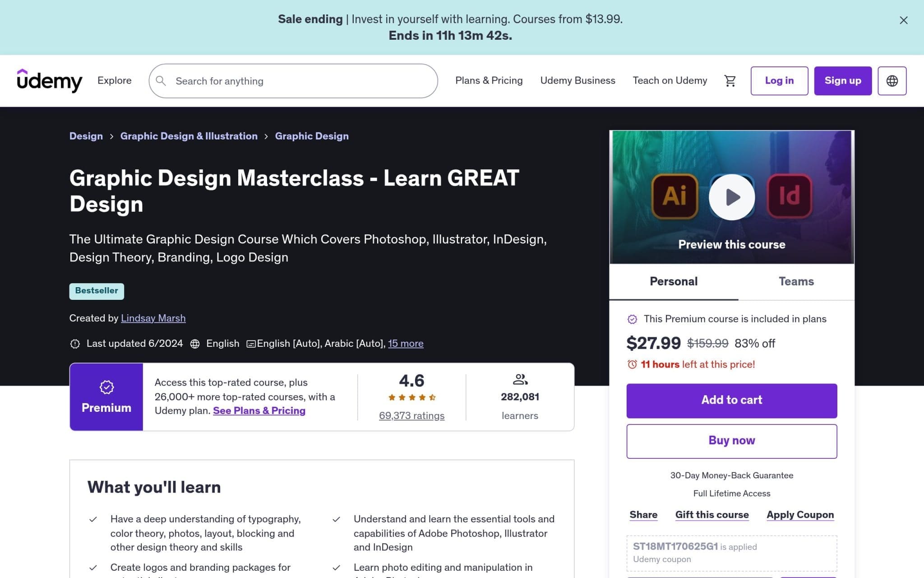
Task: Open See Plans & Pricing link
Action: tap(259, 410)
